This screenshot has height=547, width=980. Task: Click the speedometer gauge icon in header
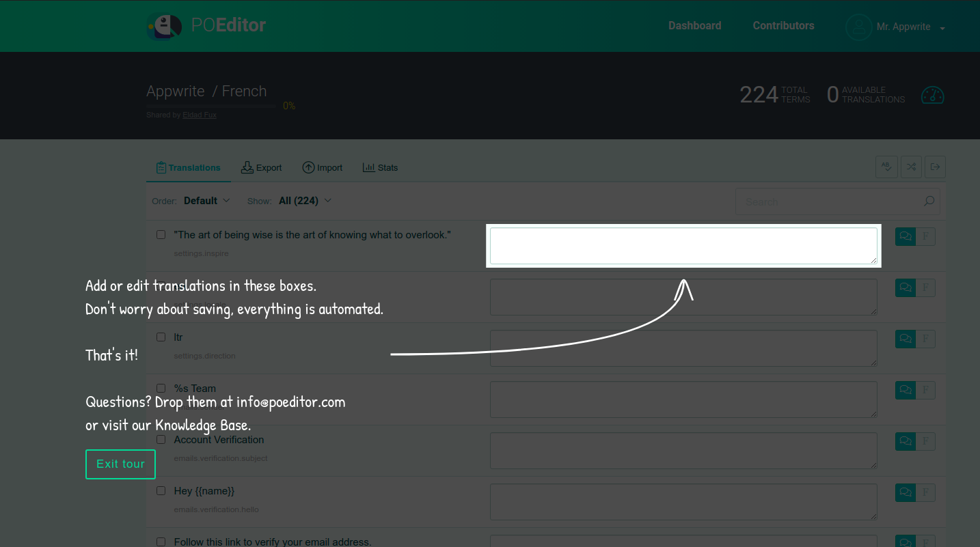(x=932, y=95)
